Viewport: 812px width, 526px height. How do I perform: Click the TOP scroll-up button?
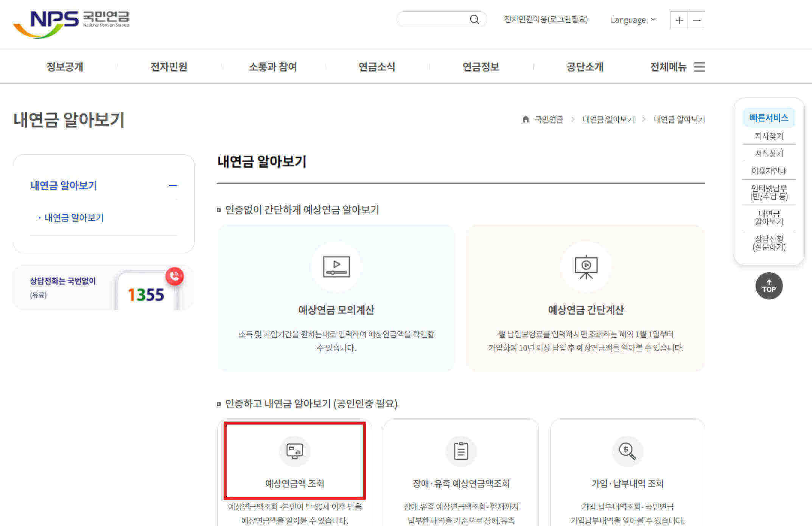point(769,286)
